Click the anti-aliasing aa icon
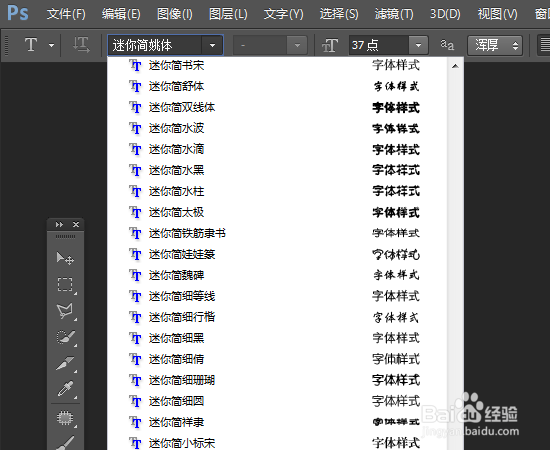The width and height of the screenshot is (550, 450). tap(447, 45)
